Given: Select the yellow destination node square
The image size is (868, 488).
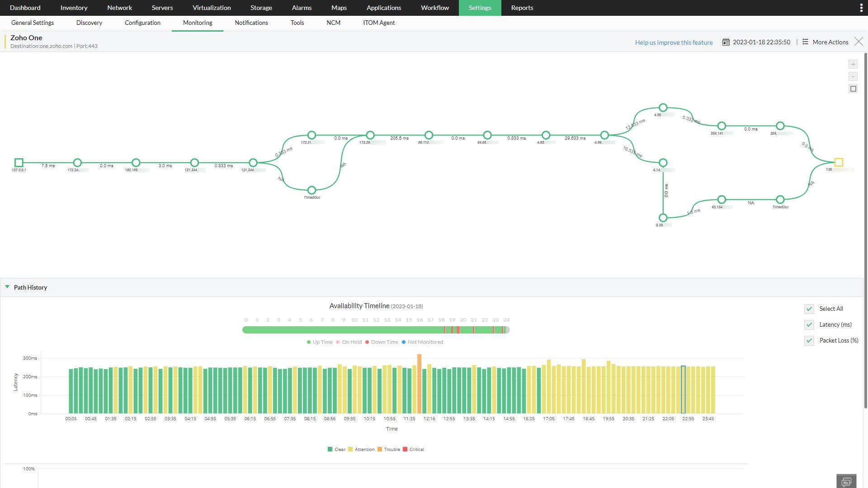Looking at the screenshot, I should (839, 162).
